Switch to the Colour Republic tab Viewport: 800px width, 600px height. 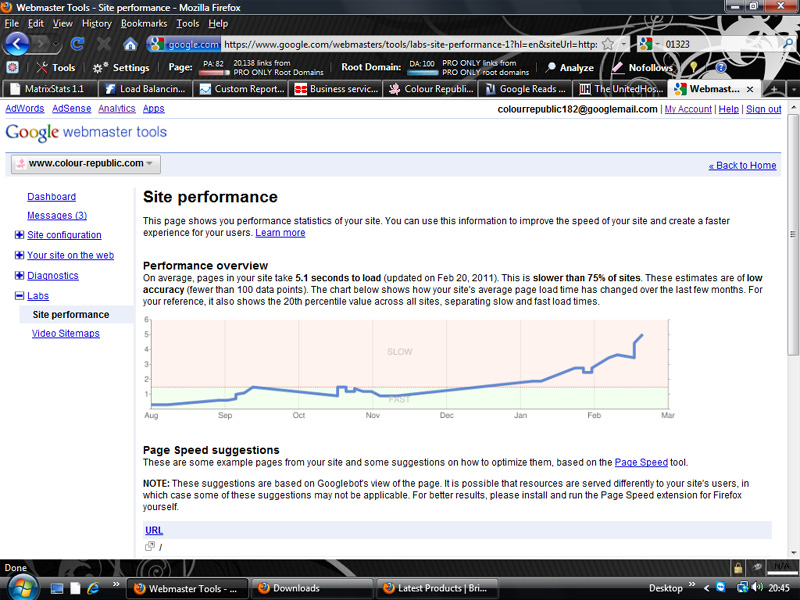pyautogui.click(x=432, y=89)
